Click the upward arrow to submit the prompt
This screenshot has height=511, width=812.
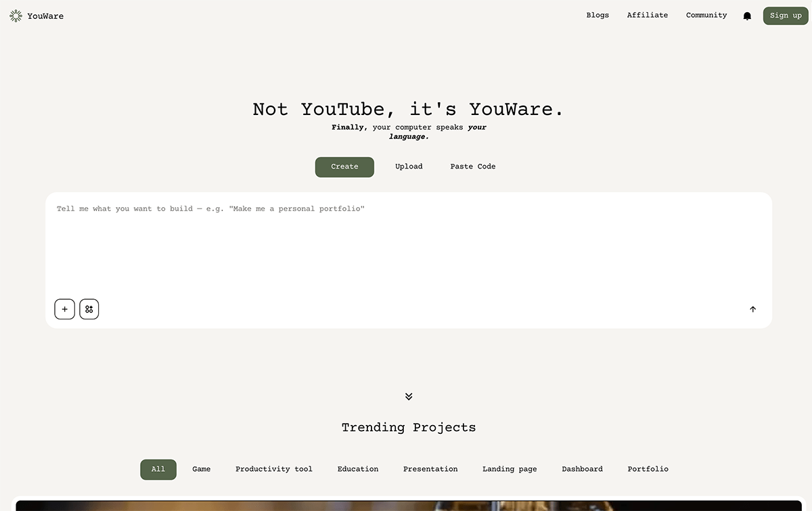(x=752, y=309)
